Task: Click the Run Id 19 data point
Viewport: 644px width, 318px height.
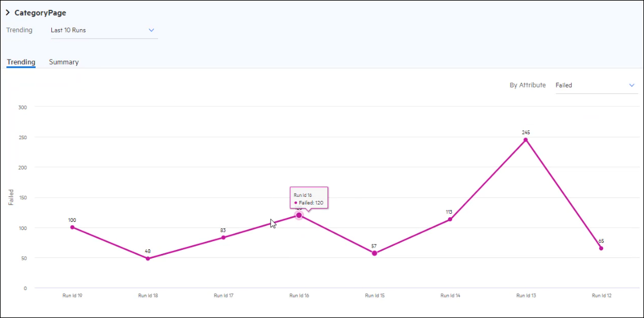Action: point(72,227)
